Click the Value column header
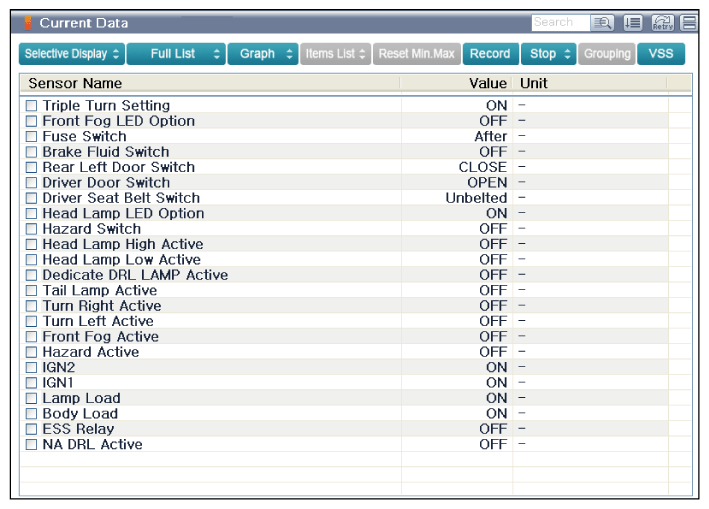This screenshot has width=709, height=509. (x=456, y=84)
